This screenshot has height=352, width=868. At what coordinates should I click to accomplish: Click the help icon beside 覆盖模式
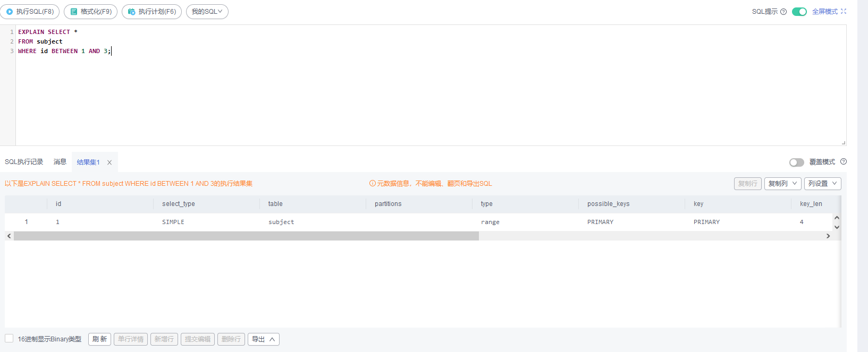pos(844,162)
